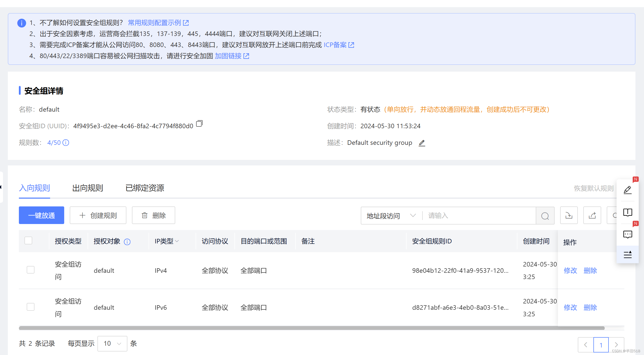The height and width of the screenshot is (355, 644).
Task: Switch to the 已绑定资源 tab
Action: pyautogui.click(x=145, y=188)
